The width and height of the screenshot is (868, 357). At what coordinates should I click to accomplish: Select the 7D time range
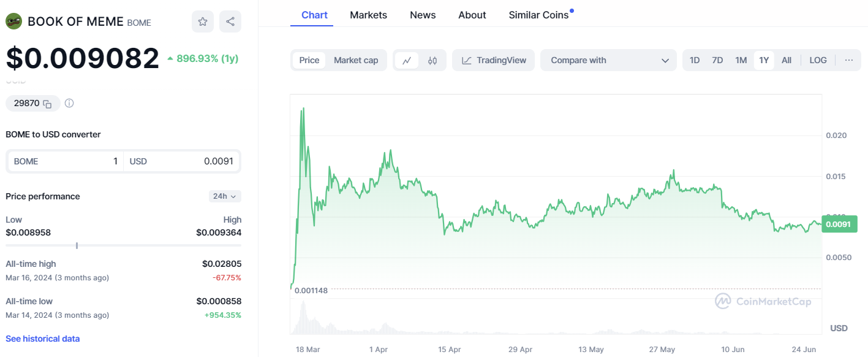tap(717, 60)
